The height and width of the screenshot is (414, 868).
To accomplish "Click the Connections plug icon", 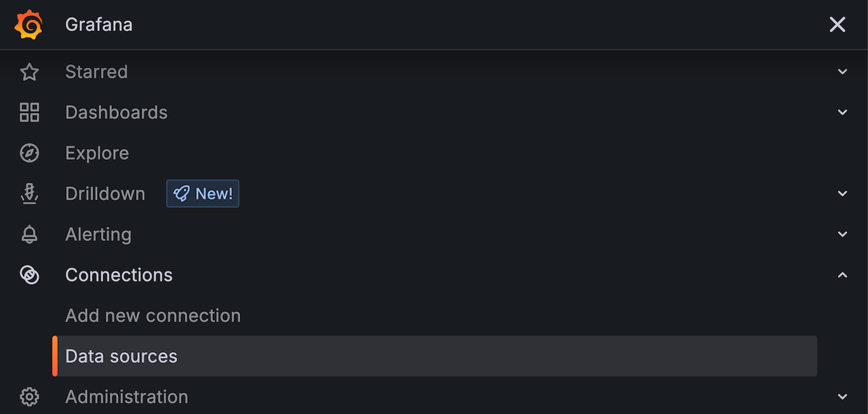I will click(x=29, y=275).
